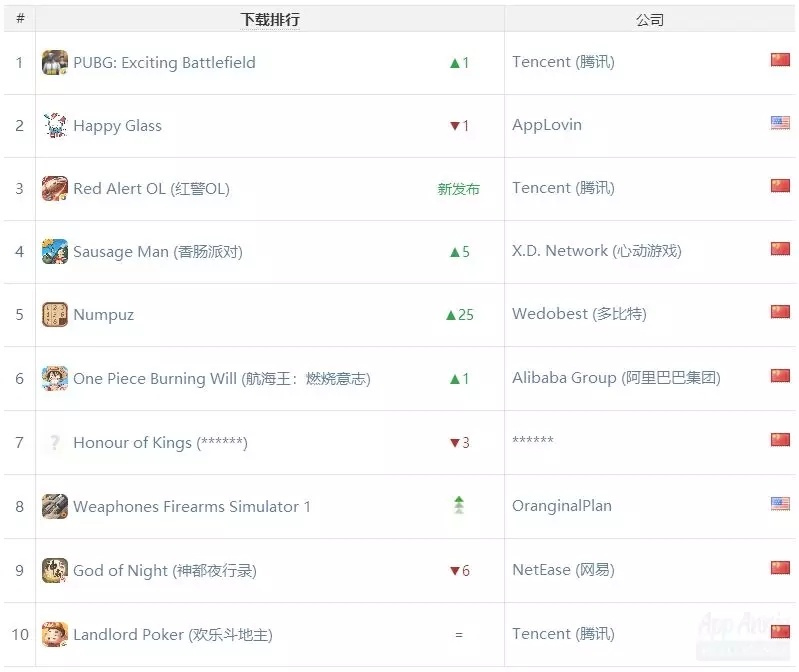Click NetEase (网易) company name

click(x=563, y=570)
